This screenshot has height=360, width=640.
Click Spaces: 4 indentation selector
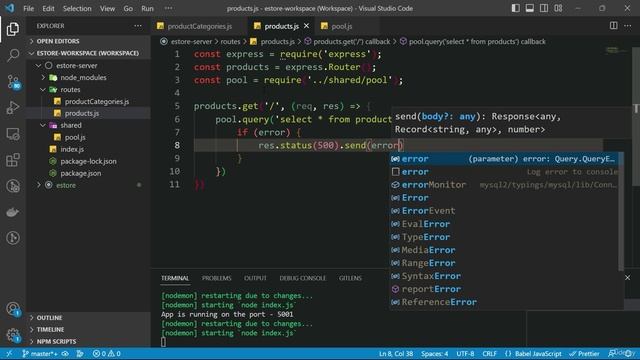tap(434, 353)
